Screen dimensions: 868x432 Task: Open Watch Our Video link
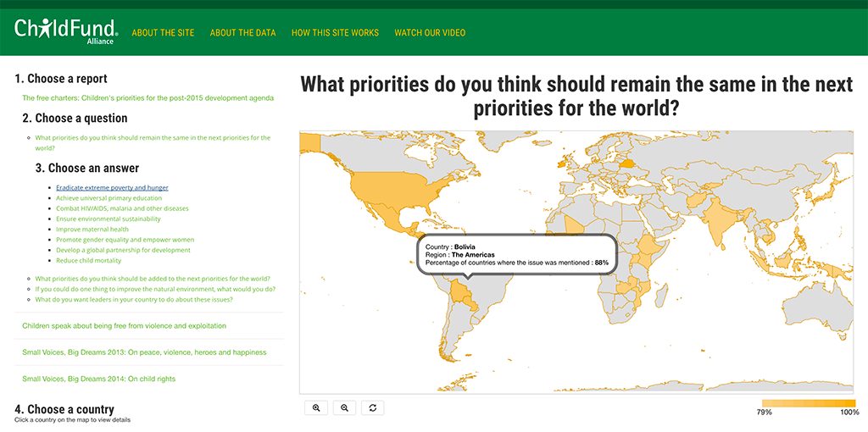[430, 33]
